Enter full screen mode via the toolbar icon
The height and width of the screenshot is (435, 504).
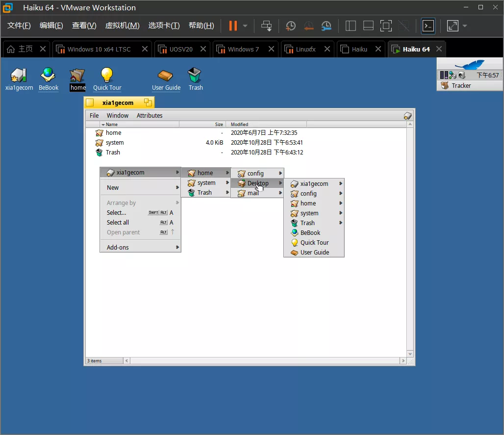386,26
